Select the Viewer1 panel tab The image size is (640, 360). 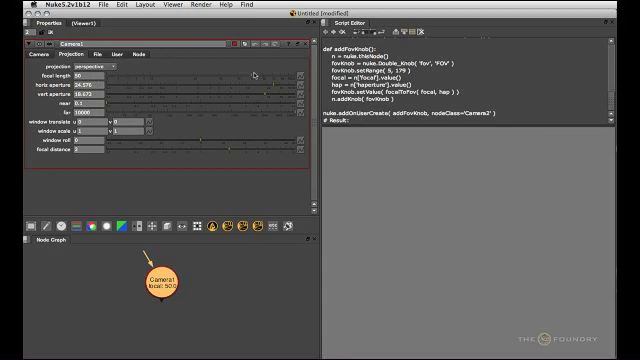point(84,23)
